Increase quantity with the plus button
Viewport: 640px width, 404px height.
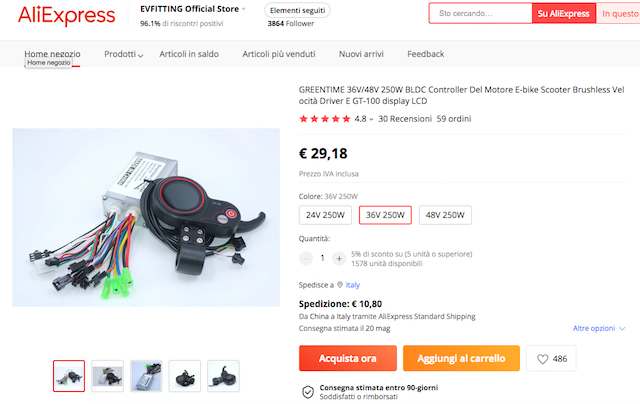coord(339,258)
